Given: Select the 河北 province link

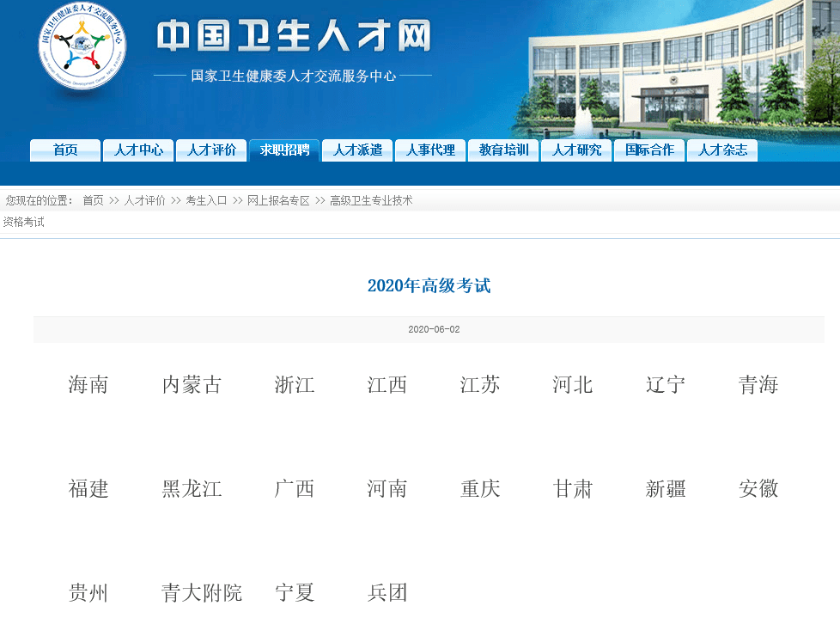Looking at the screenshot, I should tap(573, 385).
